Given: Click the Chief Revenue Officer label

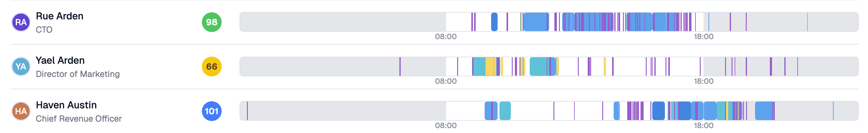Looking at the screenshot, I should point(79,119).
